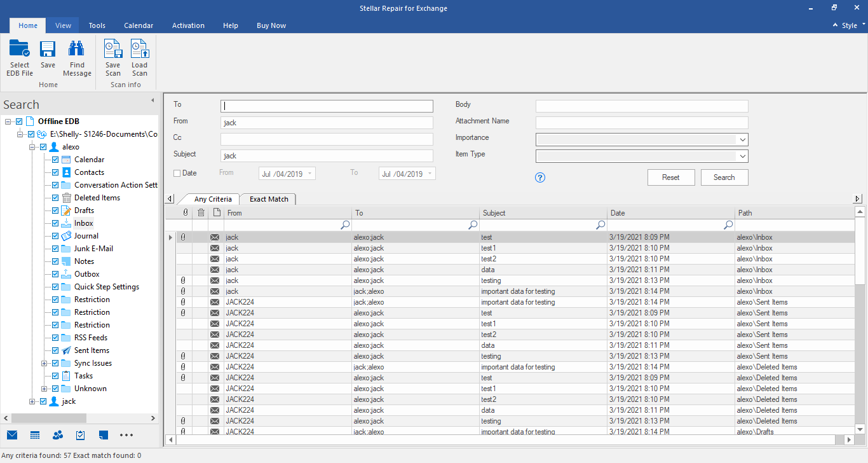Screen dimensions: 868x463
Task: Open the To date picker dropdown
Action: 430,174
